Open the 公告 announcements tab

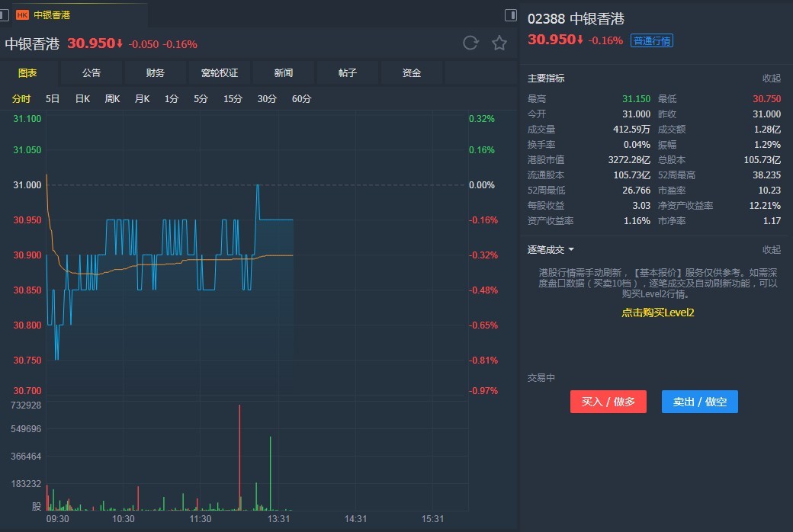click(91, 73)
